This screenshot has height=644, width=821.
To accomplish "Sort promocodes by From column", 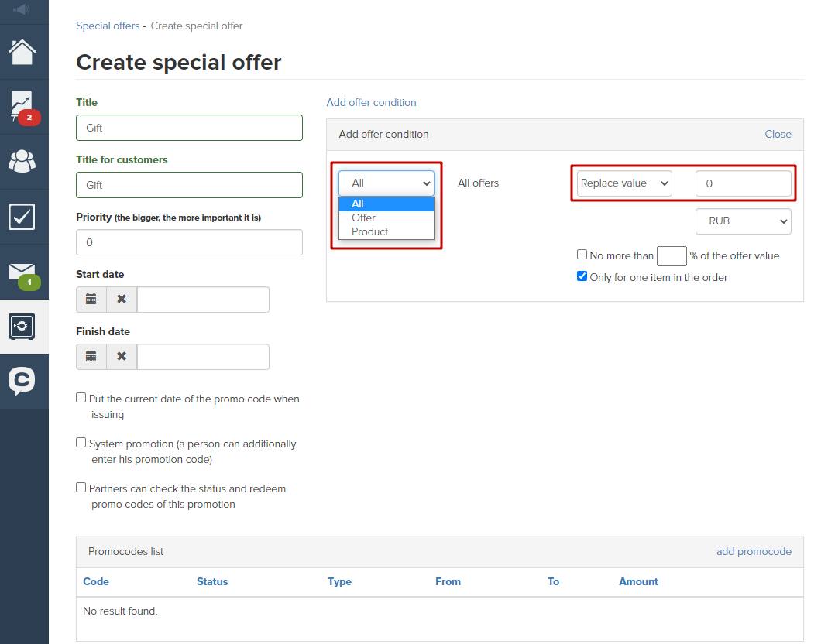I will click(448, 582).
